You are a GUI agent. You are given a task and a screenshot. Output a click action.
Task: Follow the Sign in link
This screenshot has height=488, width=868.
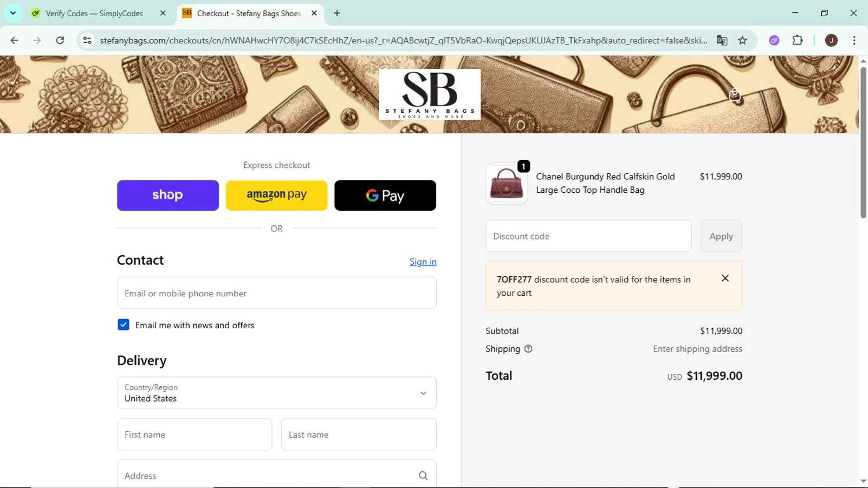point(423,262)
